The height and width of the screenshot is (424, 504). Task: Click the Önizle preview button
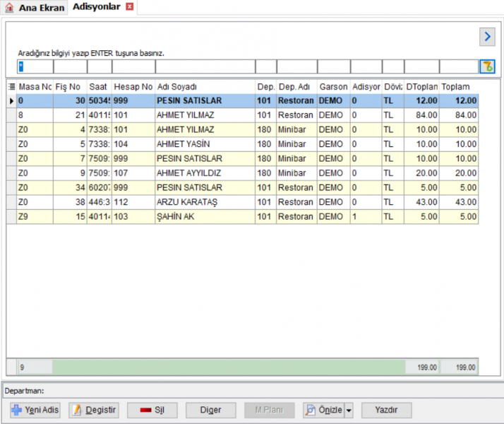coord(324,410)
